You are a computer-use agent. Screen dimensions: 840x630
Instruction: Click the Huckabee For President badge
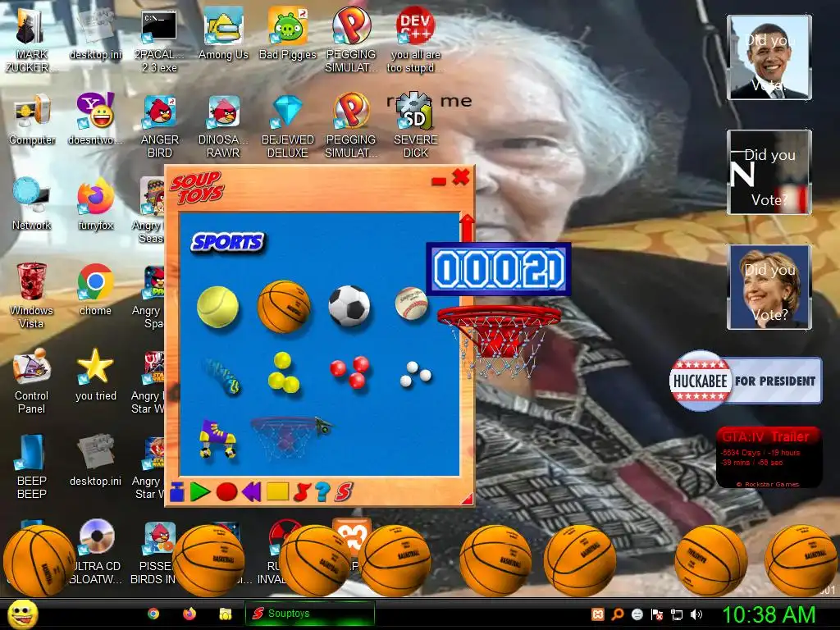745,381
